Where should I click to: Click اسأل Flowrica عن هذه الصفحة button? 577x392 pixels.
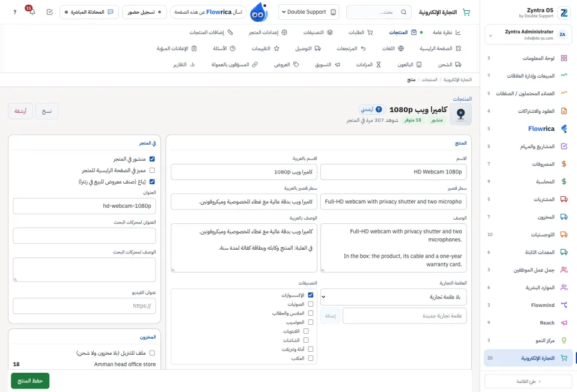(208, 12)
